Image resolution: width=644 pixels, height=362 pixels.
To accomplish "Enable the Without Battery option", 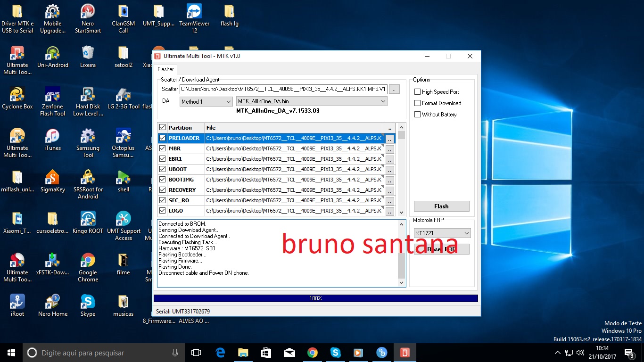I will click(417, 115).
